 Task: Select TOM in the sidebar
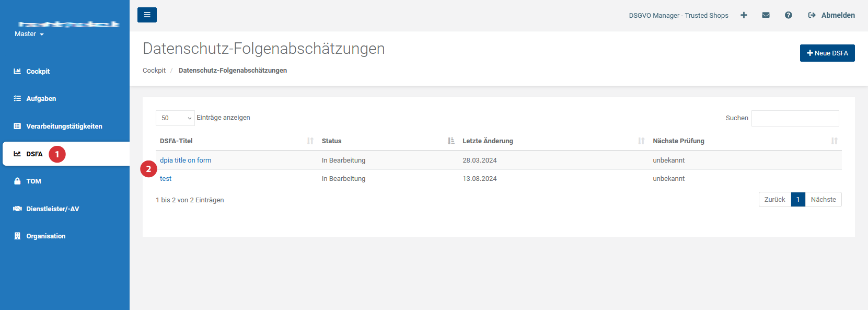(33, 181)
